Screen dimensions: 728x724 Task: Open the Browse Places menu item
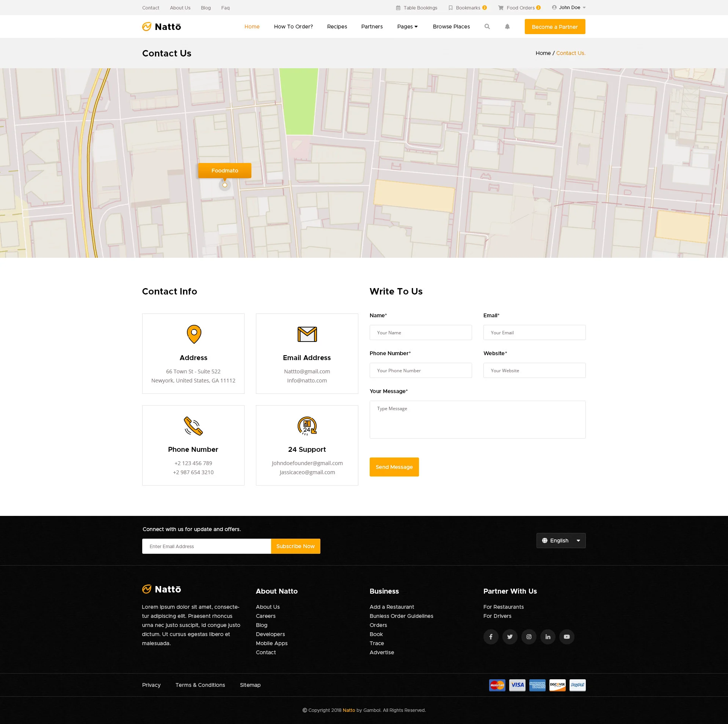(451, 27)
